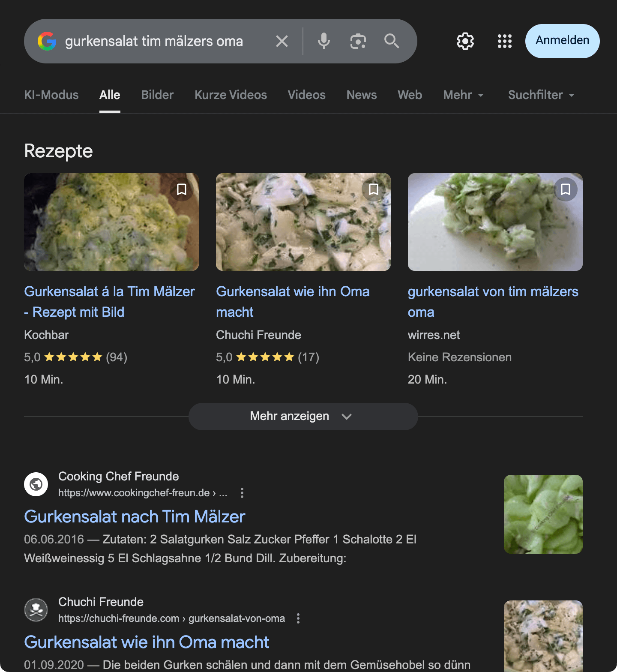The image size is (617, 672).
Task: Save the Chuchi Freunde recipe card
Action: tap(374, 189)
